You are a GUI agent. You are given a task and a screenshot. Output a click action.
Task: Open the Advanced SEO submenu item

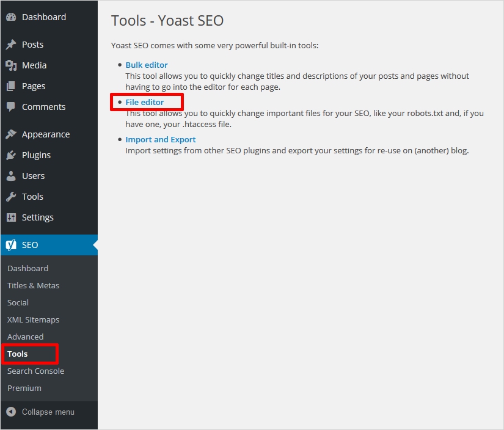point(25,337)
